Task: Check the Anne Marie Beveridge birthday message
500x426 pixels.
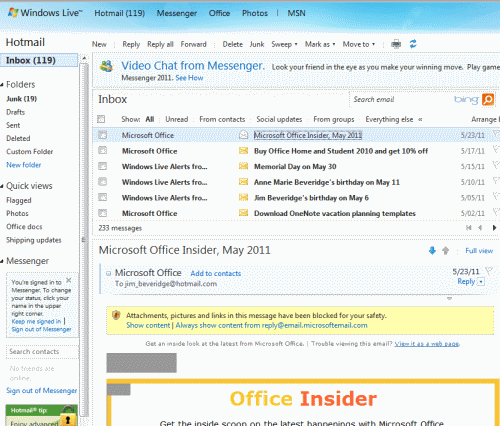Action: coord(102,181)
